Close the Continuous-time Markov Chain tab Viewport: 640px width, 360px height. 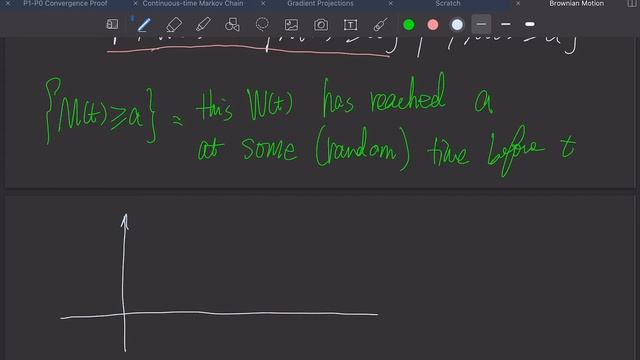pos(136,3)
